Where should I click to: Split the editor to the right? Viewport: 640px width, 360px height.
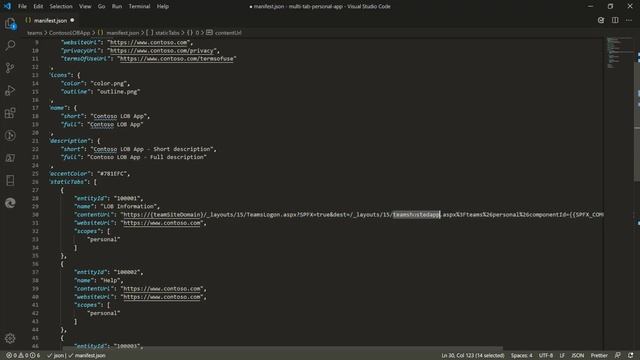615,20
